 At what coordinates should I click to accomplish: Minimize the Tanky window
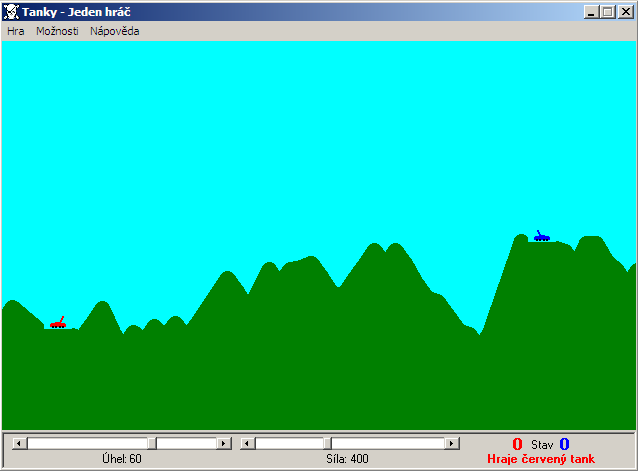(592, 12)
